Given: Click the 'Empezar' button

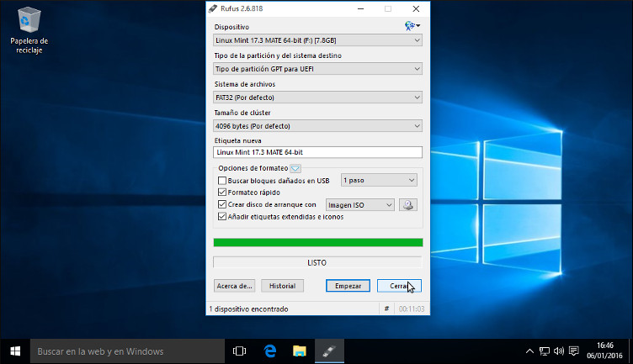Looking at the screenshot, I should tap(348, 286).
